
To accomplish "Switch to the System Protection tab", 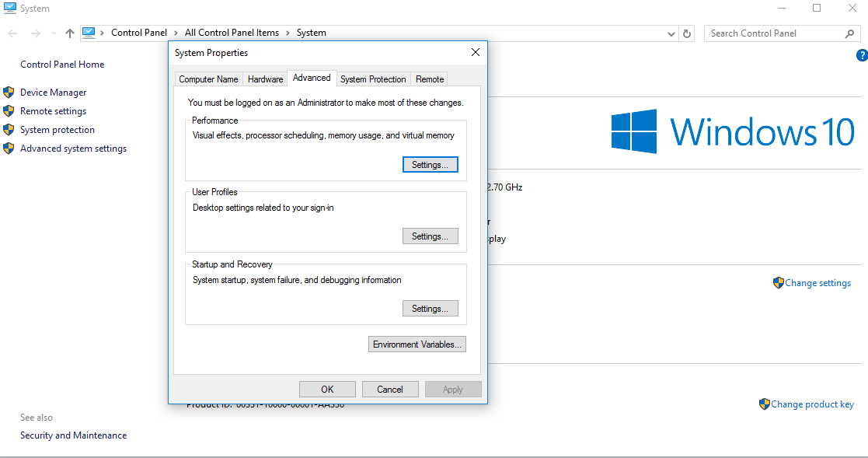I will point(373,79).
